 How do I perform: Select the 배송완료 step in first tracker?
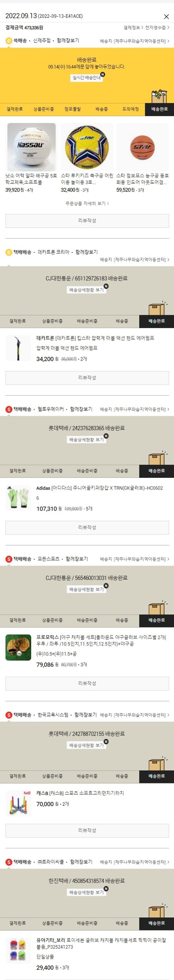coord(159,109)
